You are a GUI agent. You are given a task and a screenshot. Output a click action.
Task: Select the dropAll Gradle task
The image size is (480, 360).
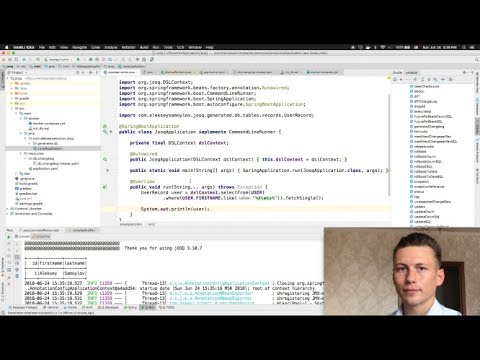418,106
